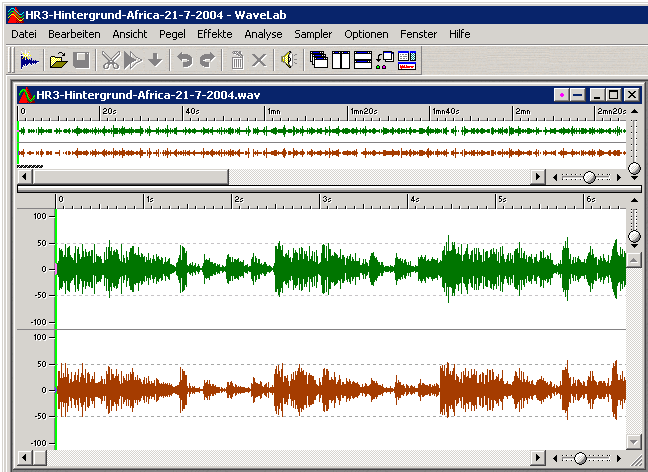Screen dimensions: 648x472
Task: Open the Effekte menu
Action: (x=214, y=34)
